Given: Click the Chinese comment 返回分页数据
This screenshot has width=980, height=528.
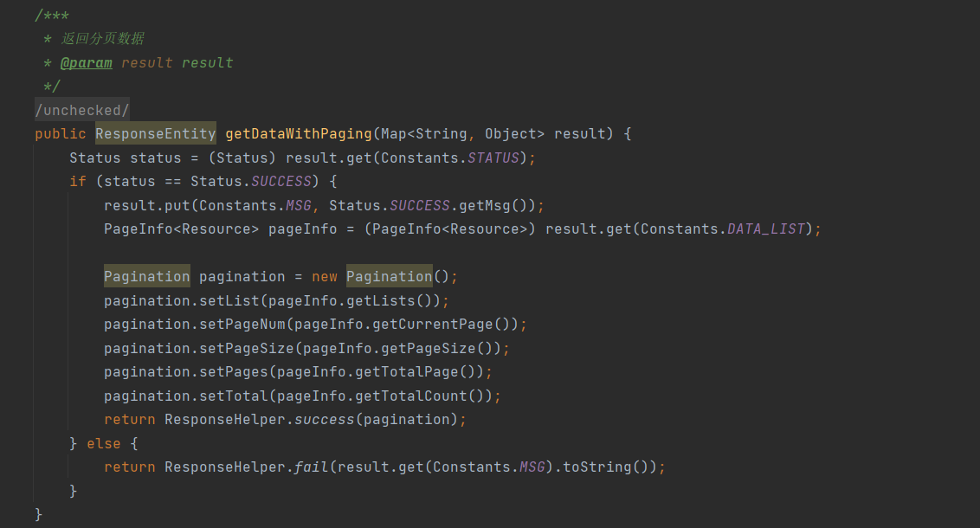Looking at the screenshot, I should [103, 39].
